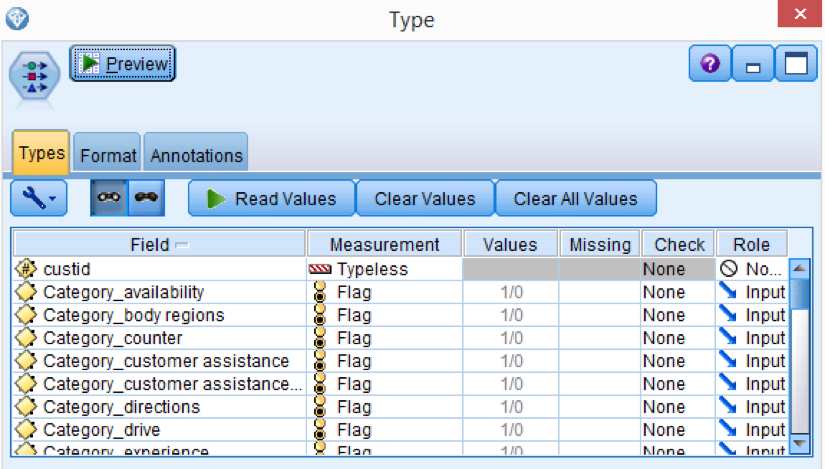Image resolution: width=825 pixels, height=469 pixels.
Task: Click the Typeless striped icon for custid
Action: 320,270
